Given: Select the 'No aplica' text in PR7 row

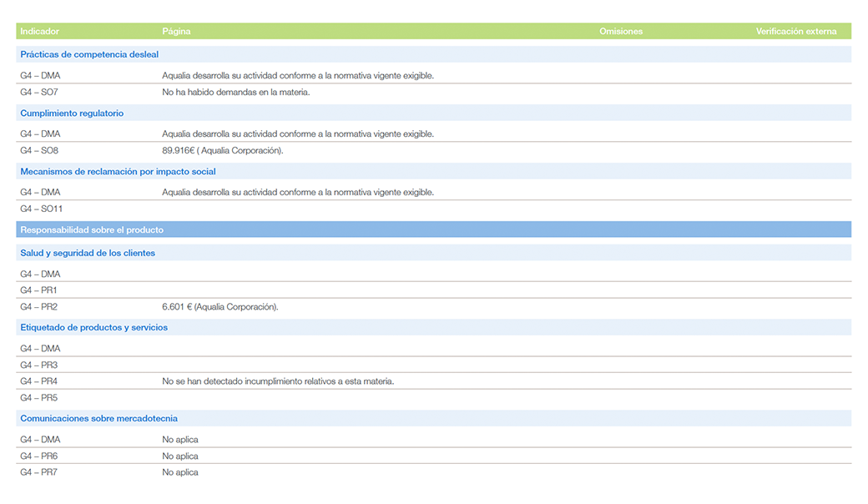Looking at the screenshot, I should [x=180, y=473].
